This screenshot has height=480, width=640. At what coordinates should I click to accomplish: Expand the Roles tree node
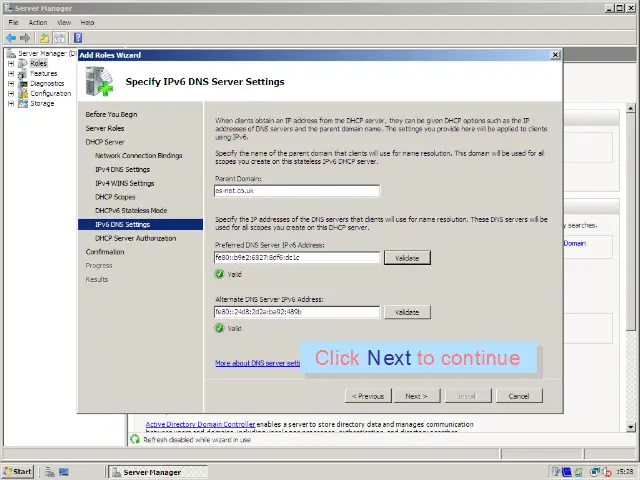point(11,64)
